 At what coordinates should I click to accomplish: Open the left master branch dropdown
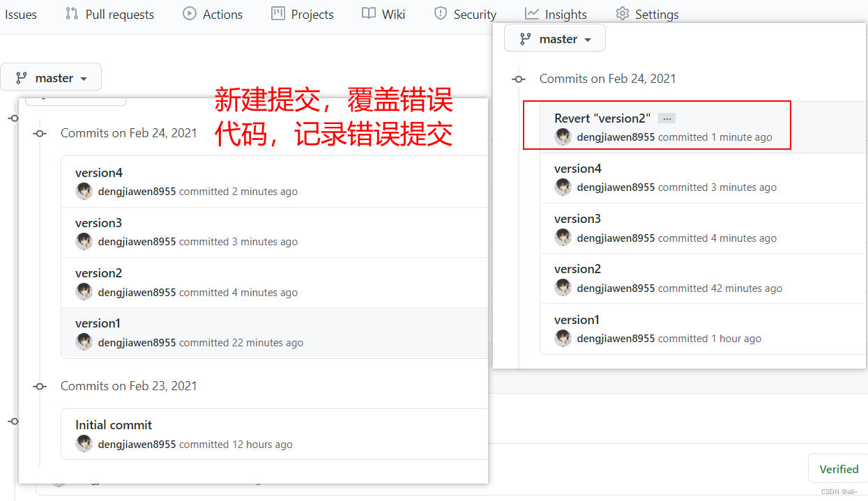coord(51,77)
